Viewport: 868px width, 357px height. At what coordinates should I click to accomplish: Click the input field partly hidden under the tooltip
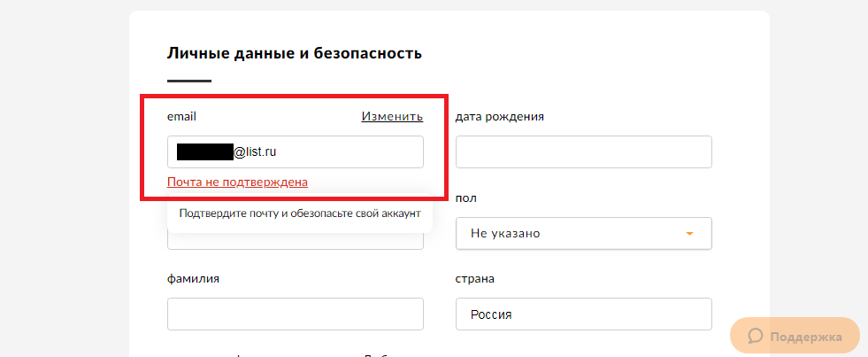295,241
